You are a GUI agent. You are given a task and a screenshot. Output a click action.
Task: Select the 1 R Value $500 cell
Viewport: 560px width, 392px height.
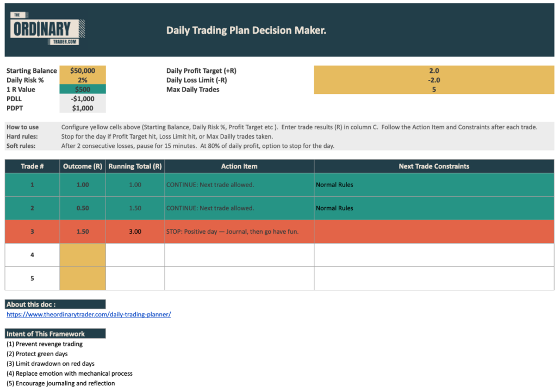[83, 89]
